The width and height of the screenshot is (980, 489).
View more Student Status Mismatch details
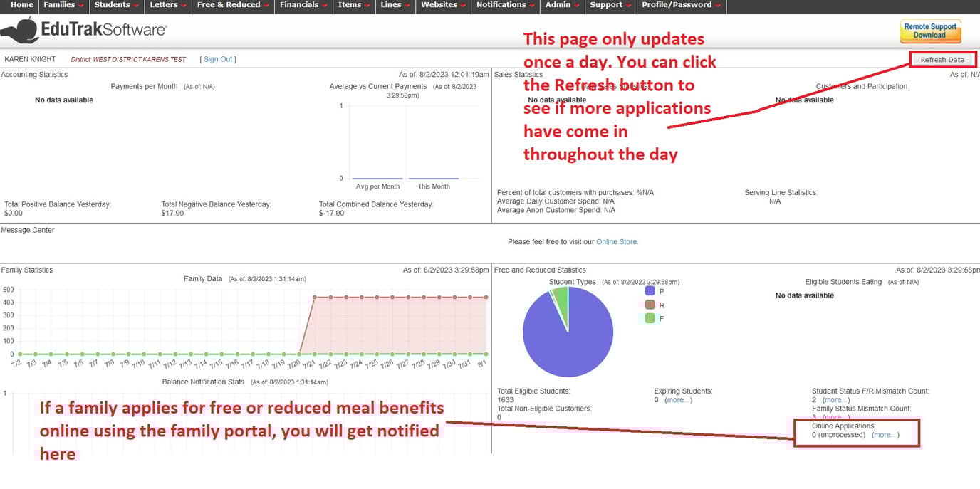pos(835,400)
